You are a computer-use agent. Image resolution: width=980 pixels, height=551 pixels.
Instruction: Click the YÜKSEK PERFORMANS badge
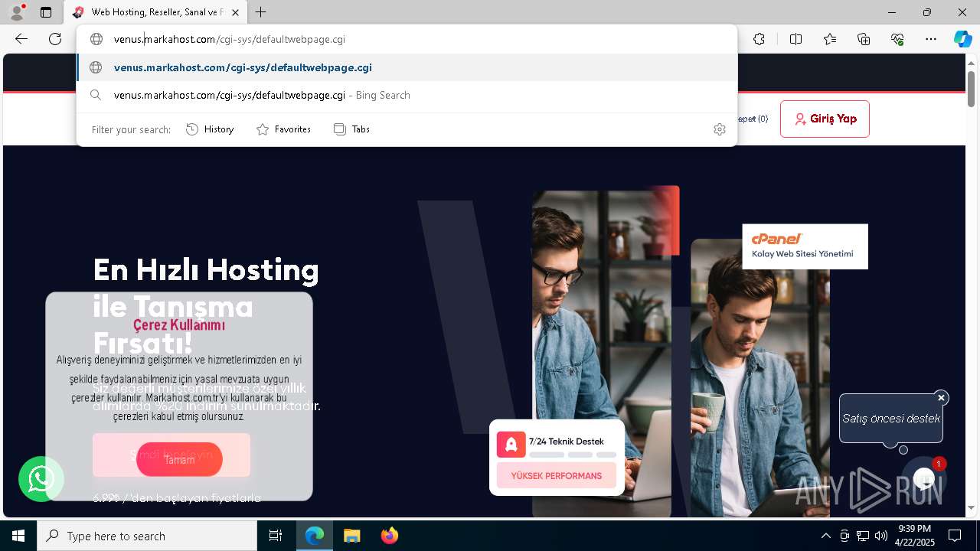click(x=557, y=476)
